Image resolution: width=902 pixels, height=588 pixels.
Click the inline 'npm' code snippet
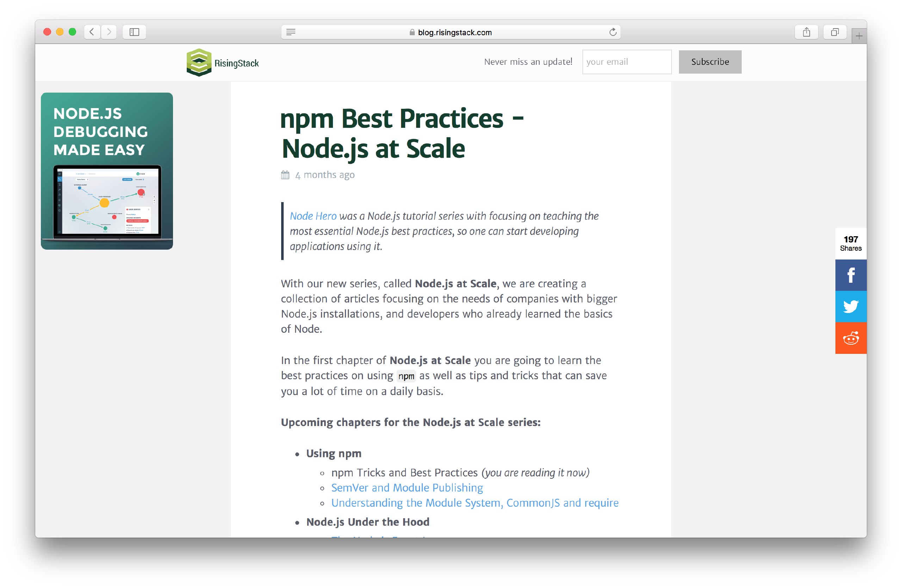tap(406, 376)
